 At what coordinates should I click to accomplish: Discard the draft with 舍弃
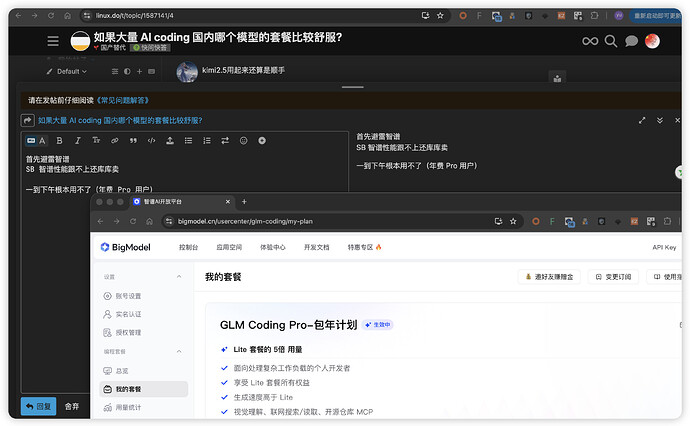(72, 406)
